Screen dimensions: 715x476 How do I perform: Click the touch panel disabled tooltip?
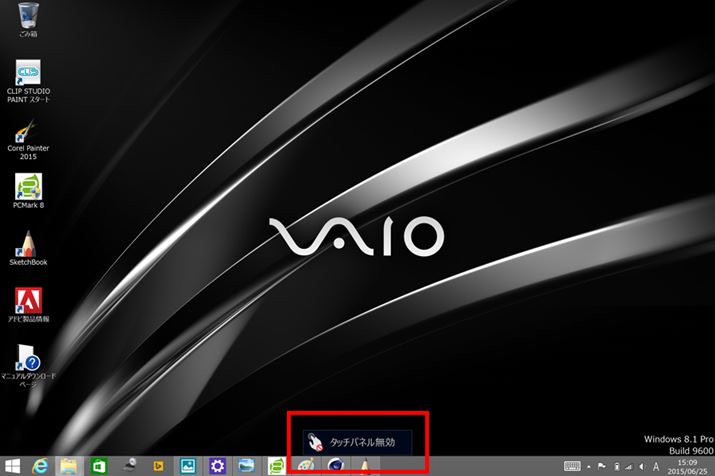[358, 442]
